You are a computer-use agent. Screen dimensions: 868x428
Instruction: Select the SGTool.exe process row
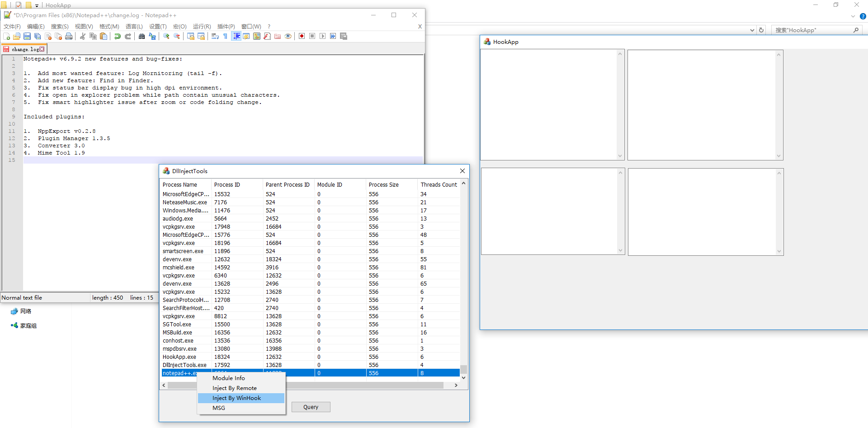click(x=311, y=325)
